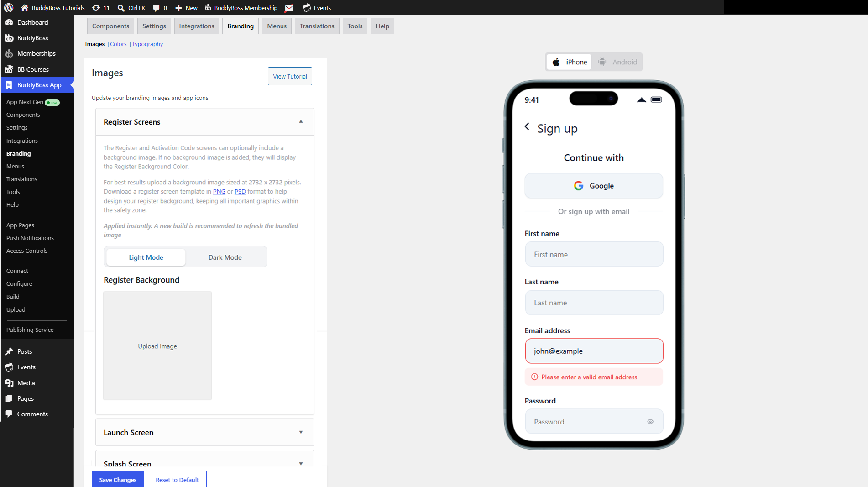Screen dimensions: 868x487
Task: Click the Google logo in the preview
Action: 579,186
